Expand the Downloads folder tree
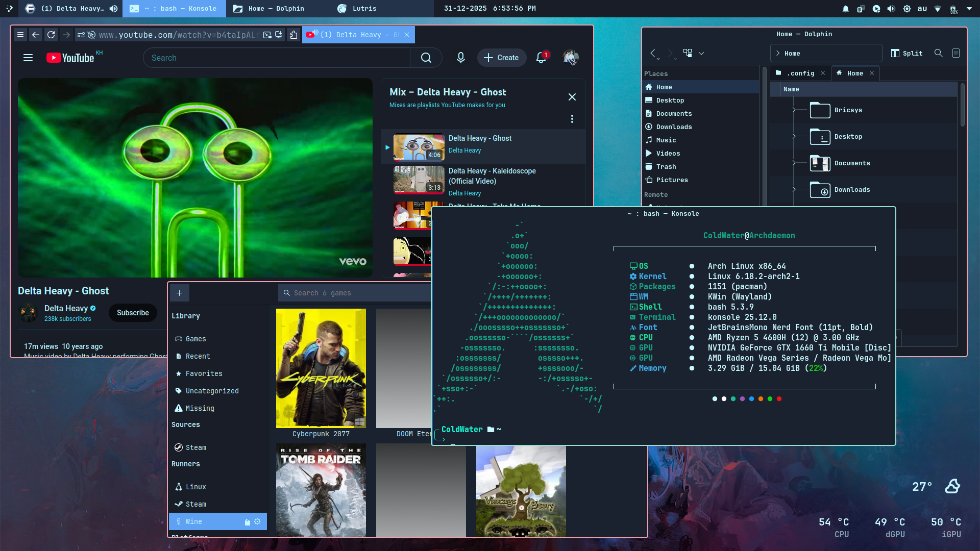980x551 pixels. click(794, 190)
